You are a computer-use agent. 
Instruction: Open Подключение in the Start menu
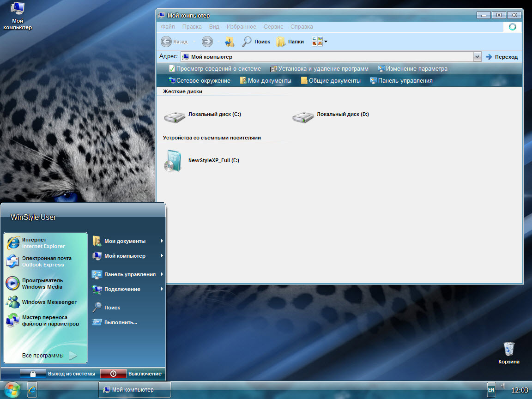127,289
